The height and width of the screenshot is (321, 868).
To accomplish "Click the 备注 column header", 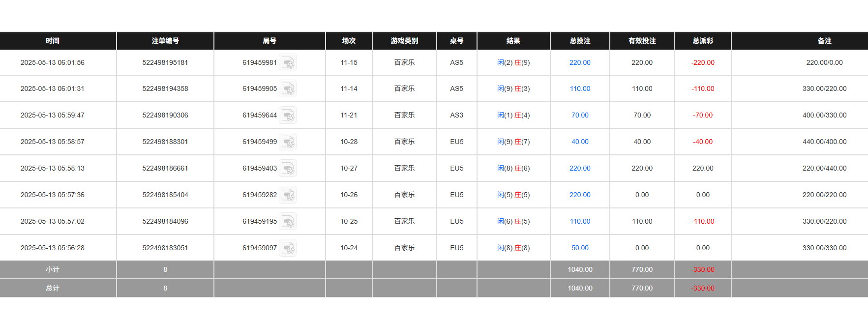I will (824, 41).
